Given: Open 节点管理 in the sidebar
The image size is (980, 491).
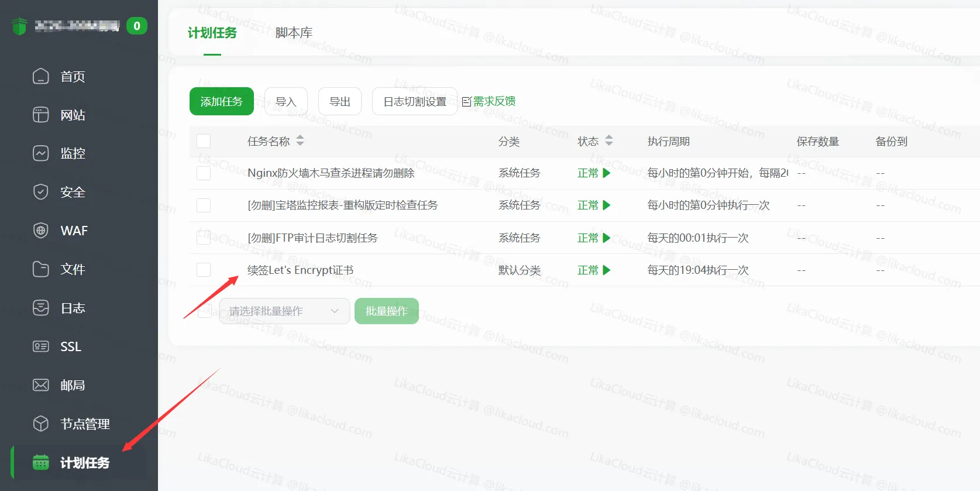Looking at the screenshot, I should (x=85, y=424).
